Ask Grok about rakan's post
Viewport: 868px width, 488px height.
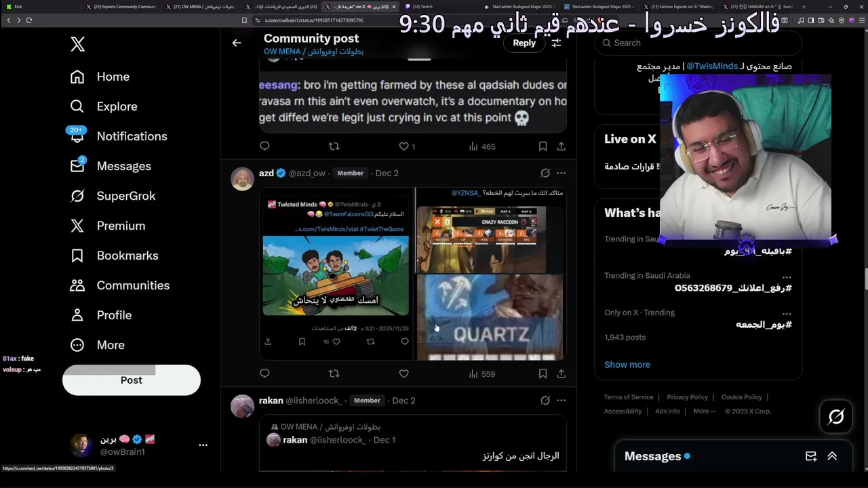(x=545, y=401)
